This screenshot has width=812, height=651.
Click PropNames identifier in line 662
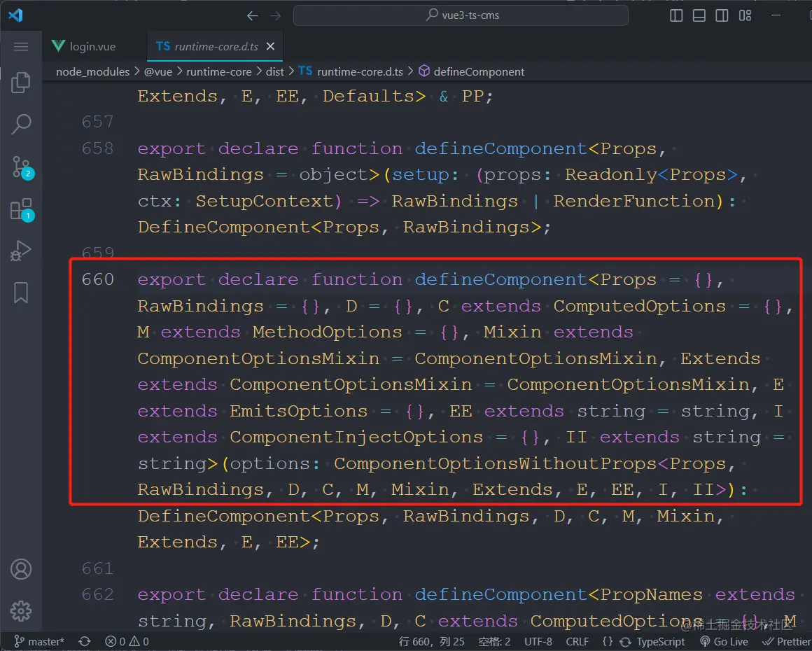tap(652, 594)
